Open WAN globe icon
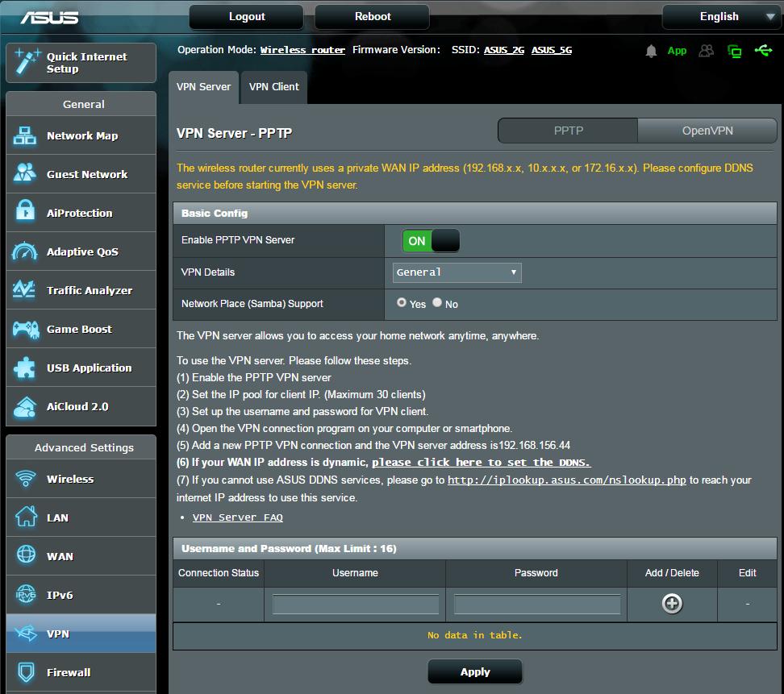 (x=26, y=555)
